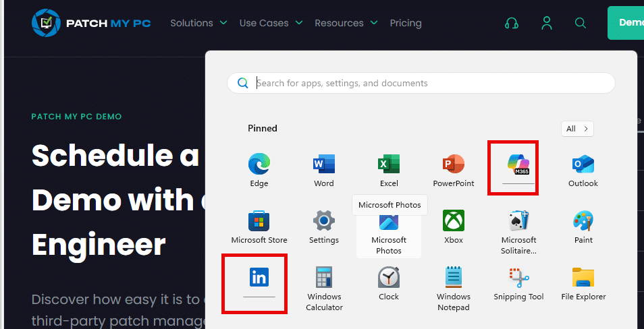Show All apps in Start menu
The width and height of the screenshot is (644, 329).
click(x=577, y=129)
